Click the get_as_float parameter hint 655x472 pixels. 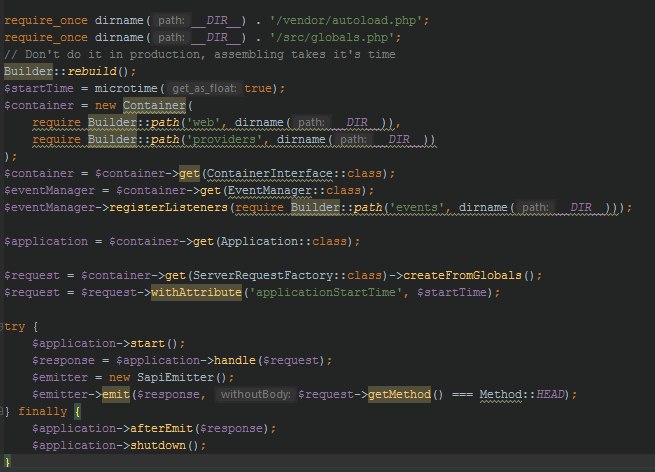coord(204,89)
